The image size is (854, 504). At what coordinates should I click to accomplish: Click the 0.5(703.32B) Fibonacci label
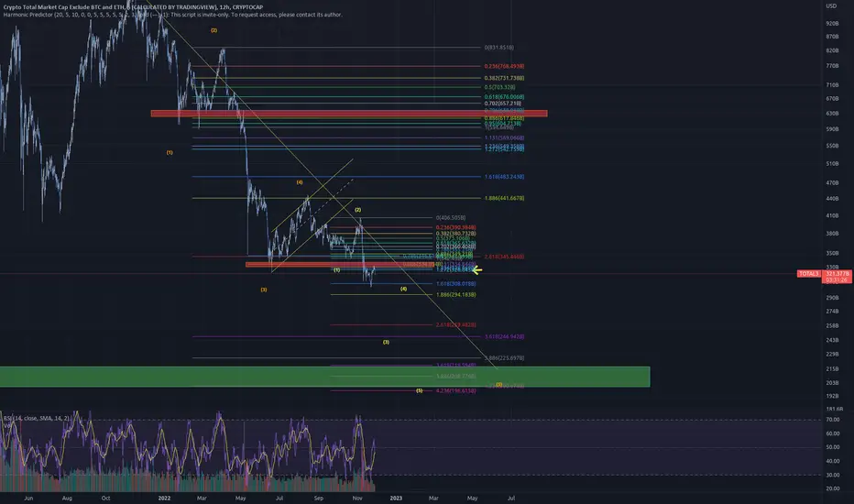pos(499,87)
